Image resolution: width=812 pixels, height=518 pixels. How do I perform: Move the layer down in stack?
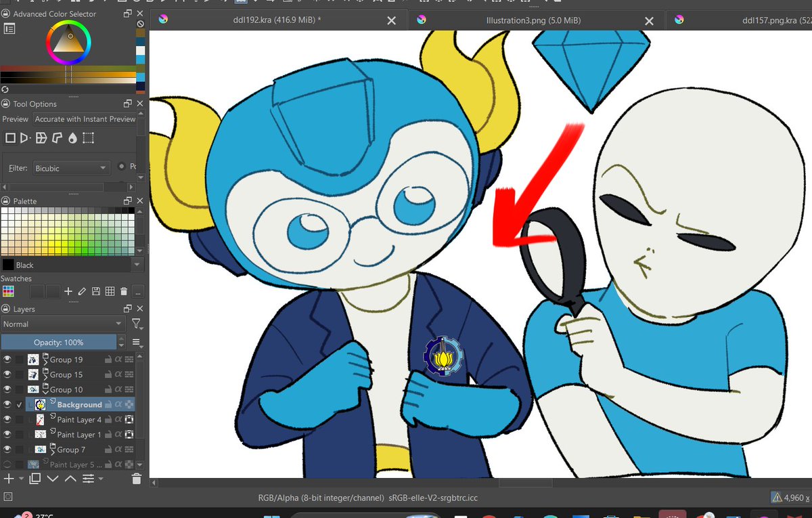(53, 479)
